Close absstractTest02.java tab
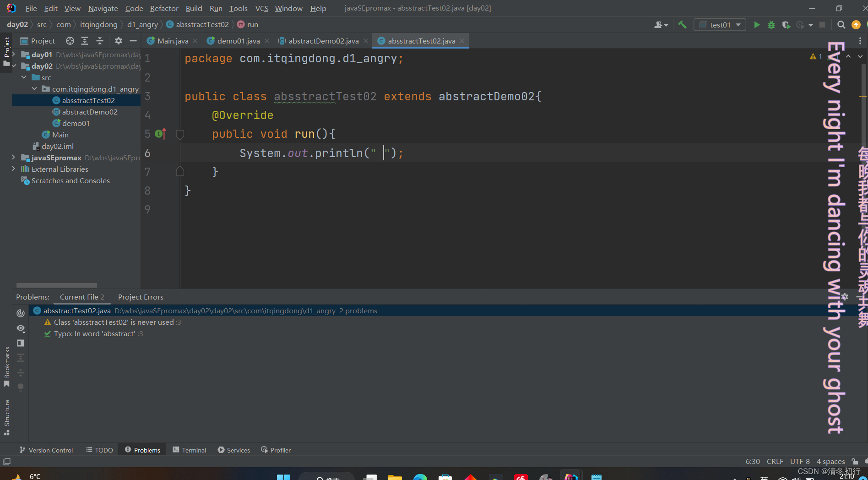 (462, 41)
